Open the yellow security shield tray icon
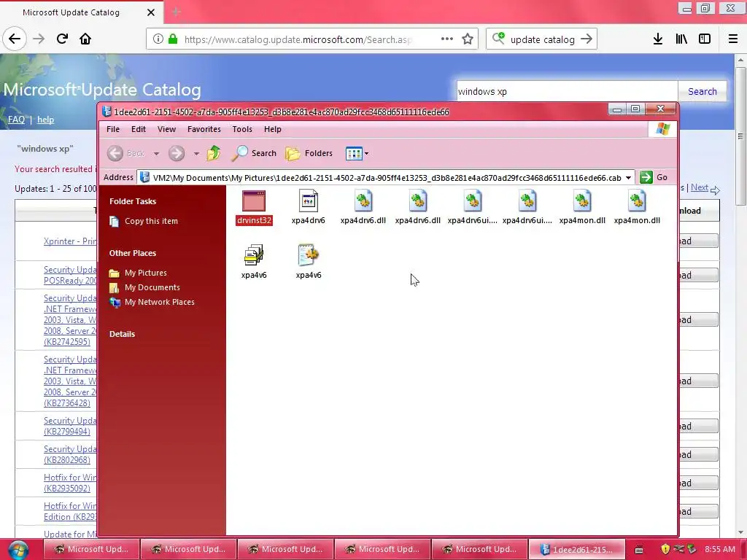This screenshot has width=747, height=560. point(665,550)
